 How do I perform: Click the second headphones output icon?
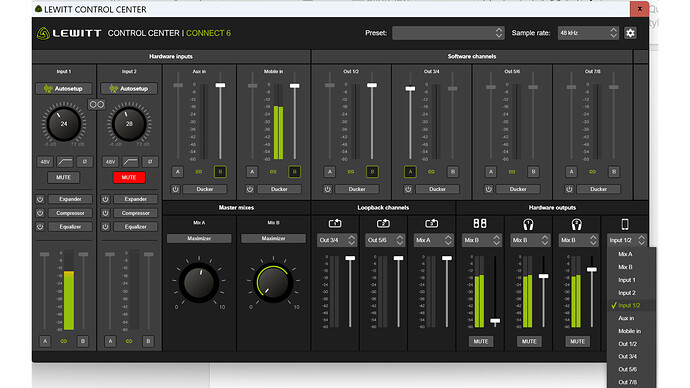(576, 224)
